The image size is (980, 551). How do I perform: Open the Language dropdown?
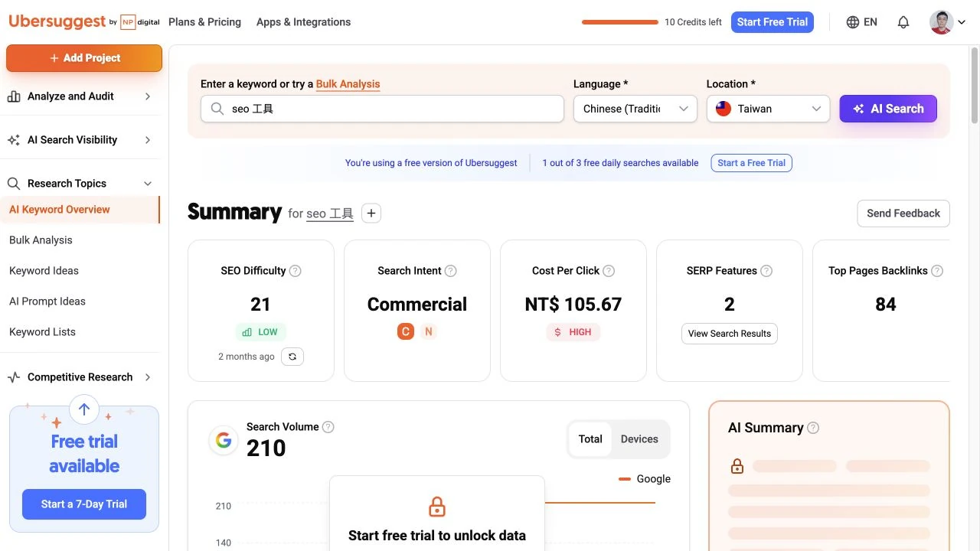(x=635, y=109)
